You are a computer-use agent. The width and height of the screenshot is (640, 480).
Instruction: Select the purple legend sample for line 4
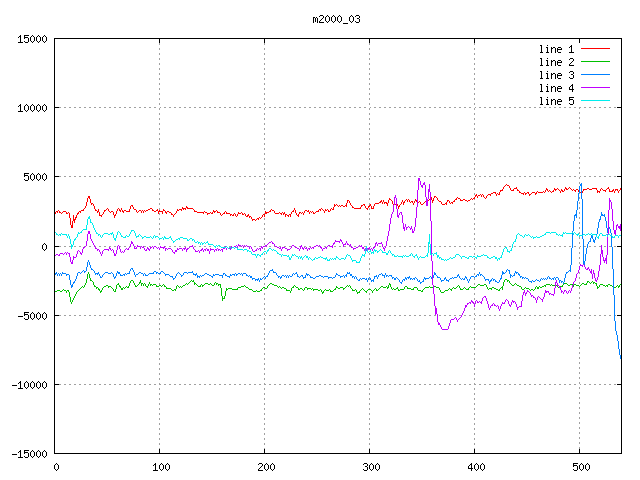pyautogui.click(x=595, y=88)
